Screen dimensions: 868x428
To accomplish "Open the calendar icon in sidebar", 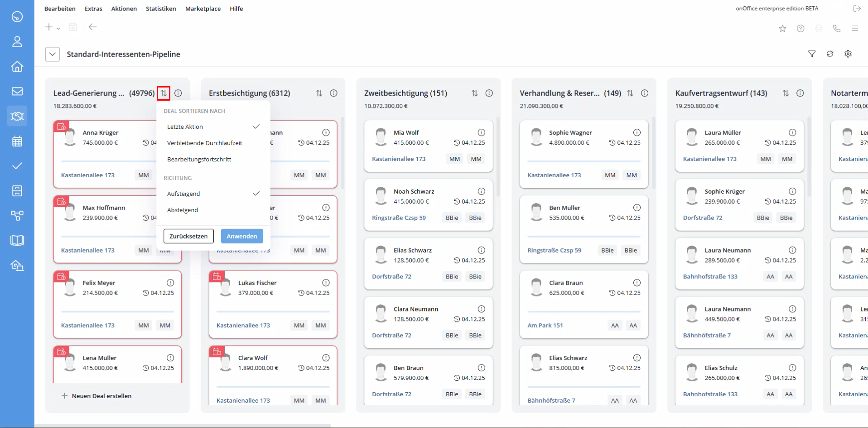I will click(x=17, y=141).
